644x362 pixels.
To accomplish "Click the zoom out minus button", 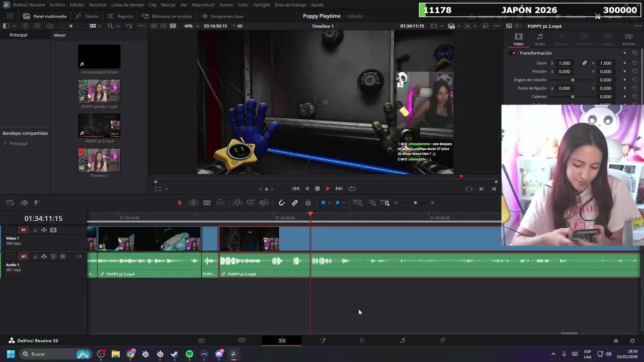I will tap(396, 203).
